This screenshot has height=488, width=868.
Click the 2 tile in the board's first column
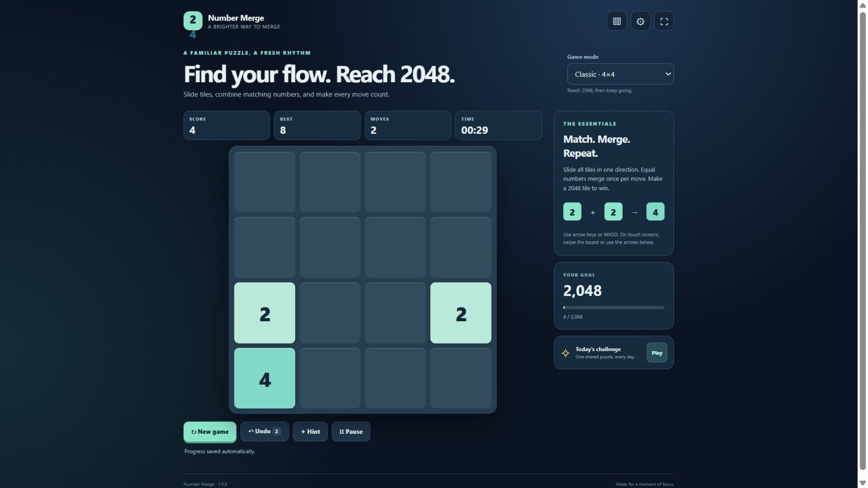click(x=264, y=313)
